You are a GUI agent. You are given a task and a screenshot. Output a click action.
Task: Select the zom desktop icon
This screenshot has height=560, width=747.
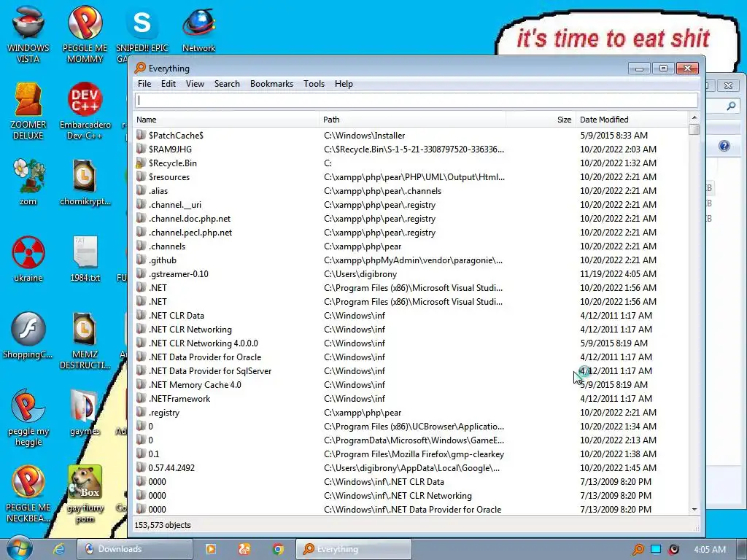click(x=28, y=182)
